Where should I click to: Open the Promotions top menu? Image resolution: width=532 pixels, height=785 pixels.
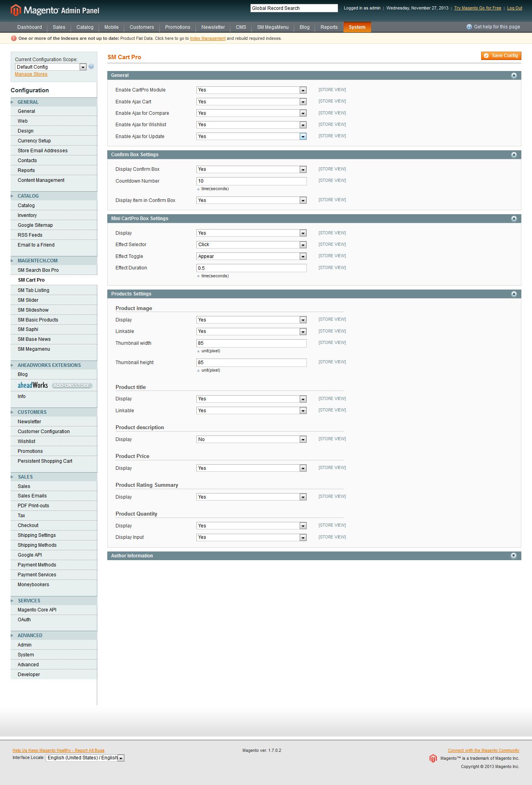pos(177,27)
